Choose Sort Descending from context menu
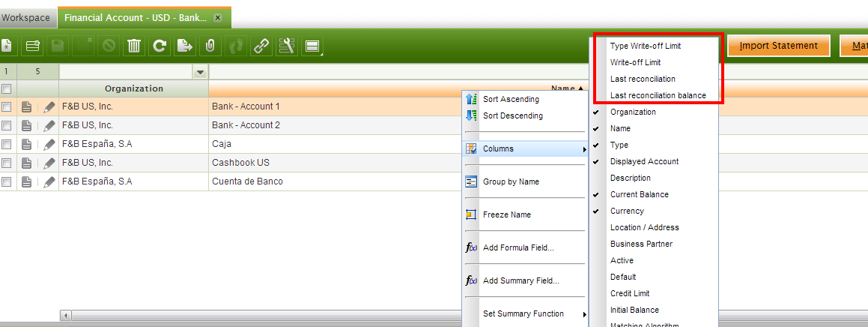This screenshot has width=868, height=327. [x=525, y=115]
